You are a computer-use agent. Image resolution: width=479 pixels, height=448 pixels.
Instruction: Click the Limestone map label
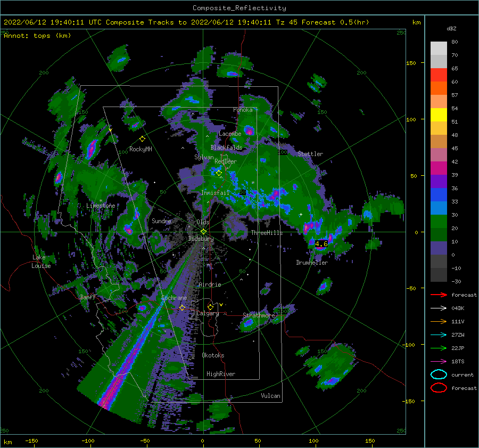click(101, 206)
